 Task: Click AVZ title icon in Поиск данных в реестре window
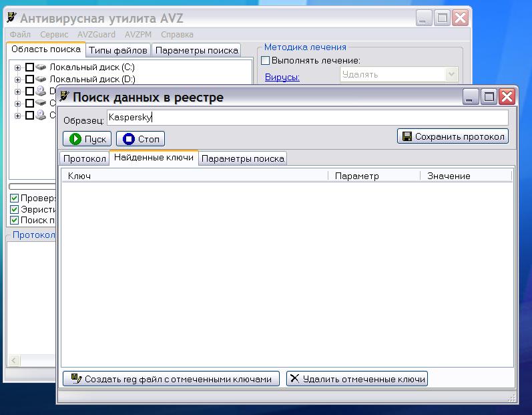point(64,96)
